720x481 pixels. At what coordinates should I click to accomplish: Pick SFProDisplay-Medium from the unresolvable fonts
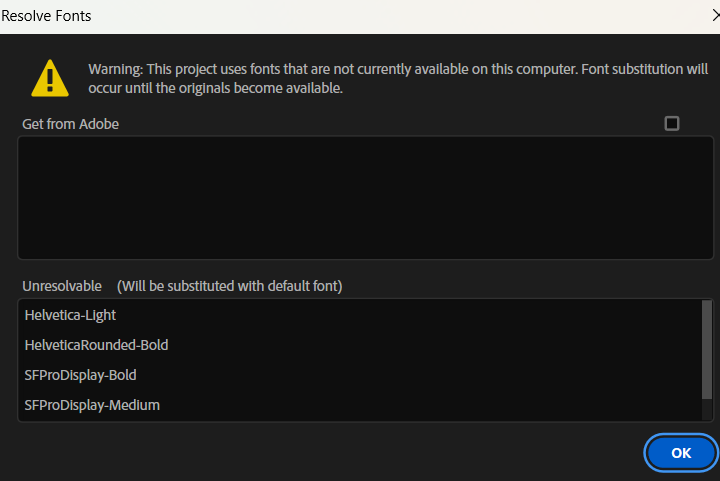92,405
